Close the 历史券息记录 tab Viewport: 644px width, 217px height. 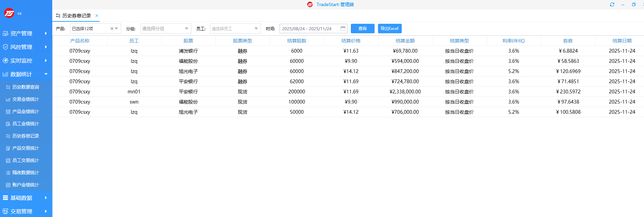(97, 16)
